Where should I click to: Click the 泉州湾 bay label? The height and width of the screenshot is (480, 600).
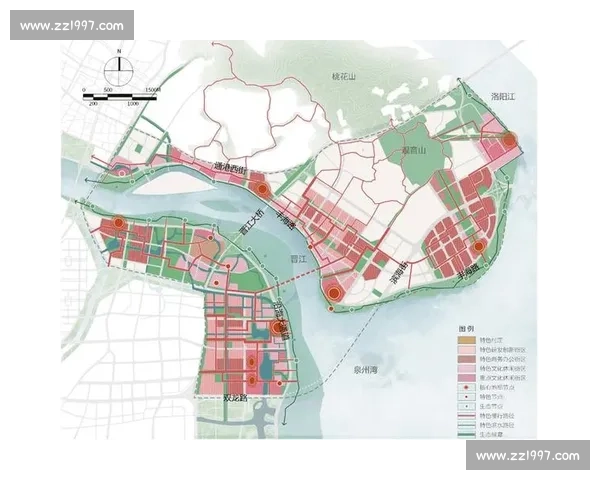(x=366, y=369)
